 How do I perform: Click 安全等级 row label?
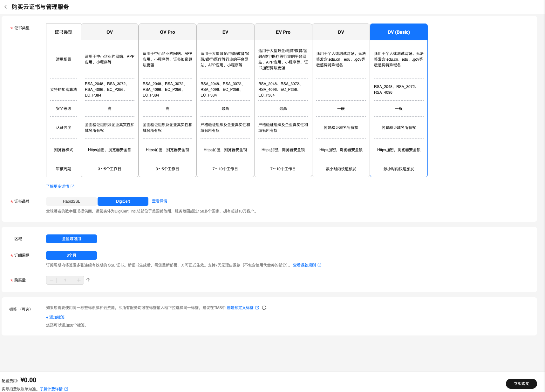pyautogui.click(x=64, y=109)
